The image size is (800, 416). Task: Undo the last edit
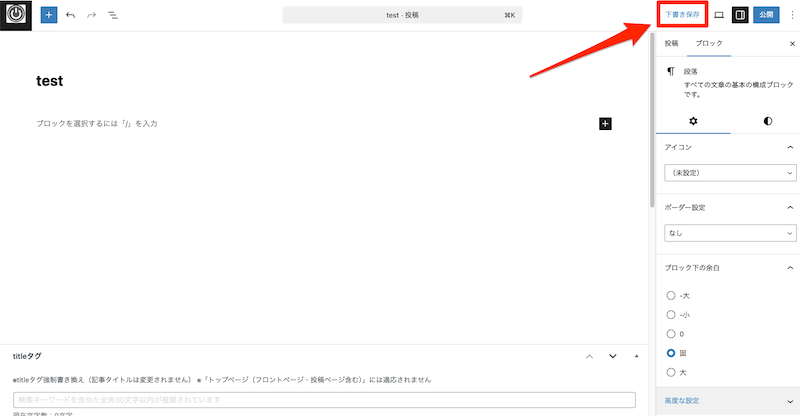[x=70, y=15]
